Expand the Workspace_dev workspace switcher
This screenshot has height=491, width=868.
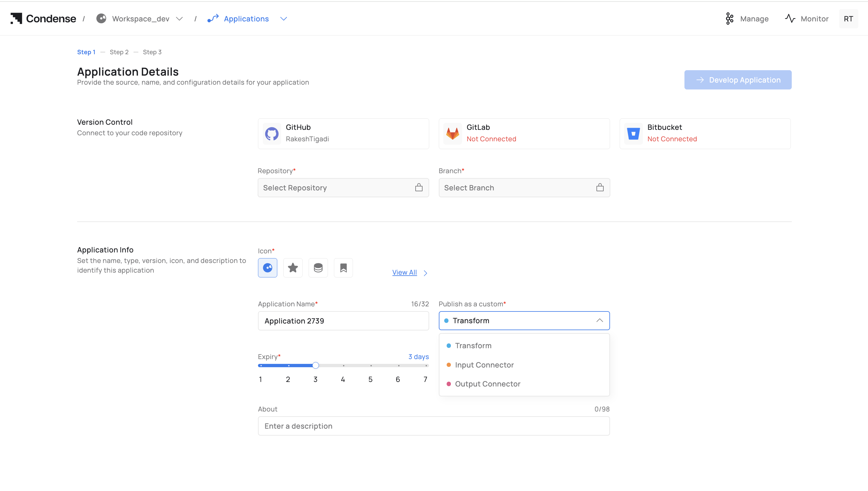[179, 19]
